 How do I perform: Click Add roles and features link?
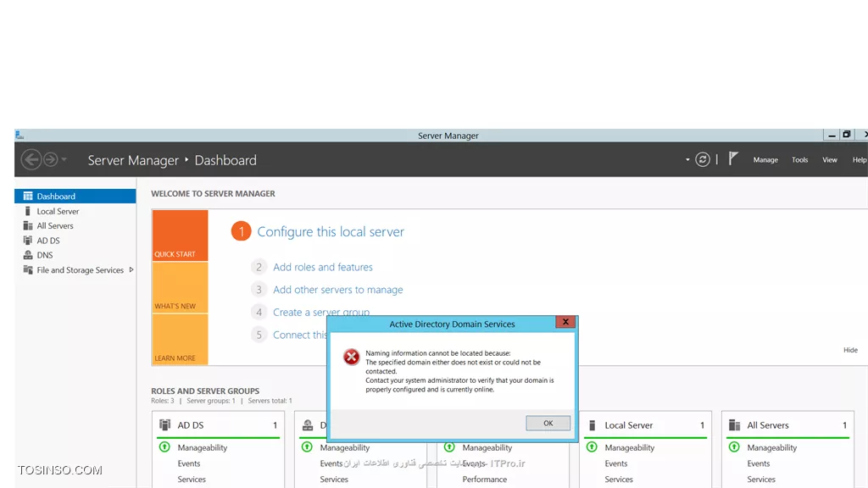[x=323, y=267]
